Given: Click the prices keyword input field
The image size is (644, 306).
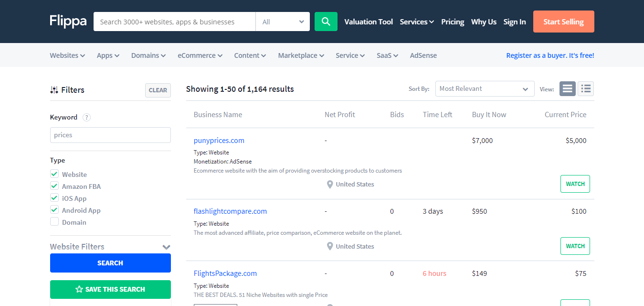Looking at the screenshot, I should pyautogui.click(x=110, y=135).
